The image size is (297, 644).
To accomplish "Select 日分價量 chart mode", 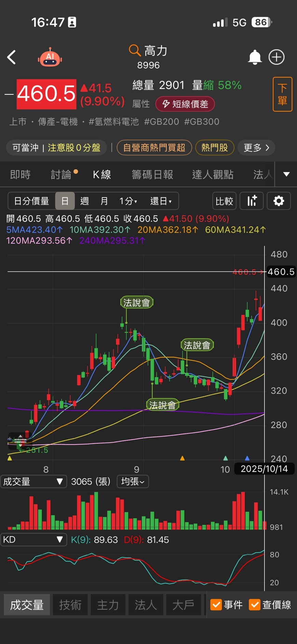I will click(32, 201).
